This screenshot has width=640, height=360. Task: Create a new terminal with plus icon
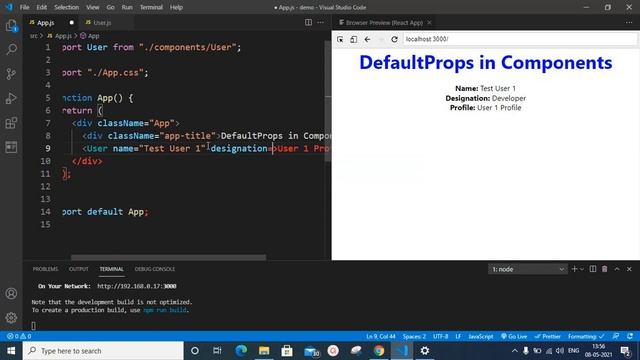(x=574, y=269)
